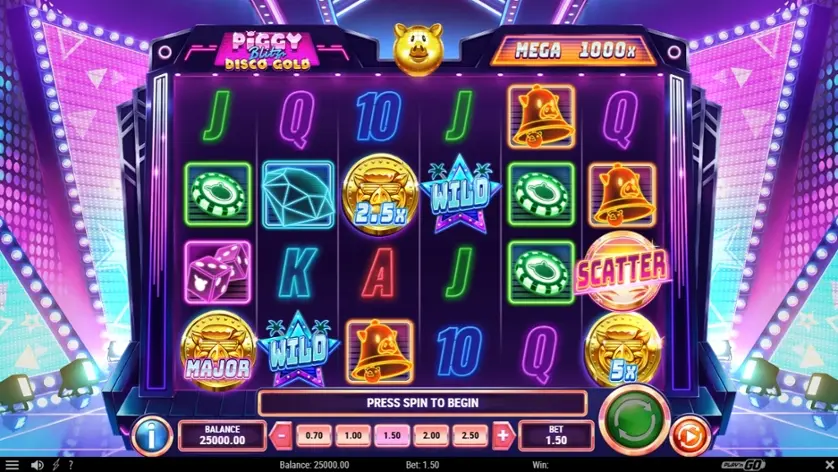Click the SCATTER symbol on reels
838x472 pixels.
coord(622,271)
